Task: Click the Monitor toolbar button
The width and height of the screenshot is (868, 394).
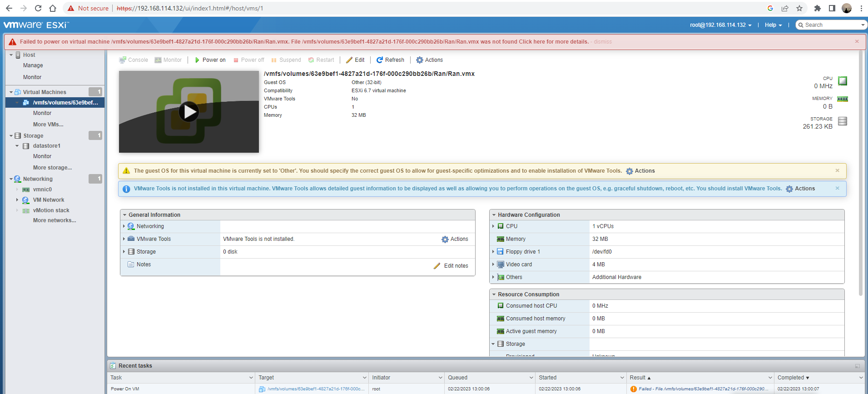Action: tap(168, 60)
